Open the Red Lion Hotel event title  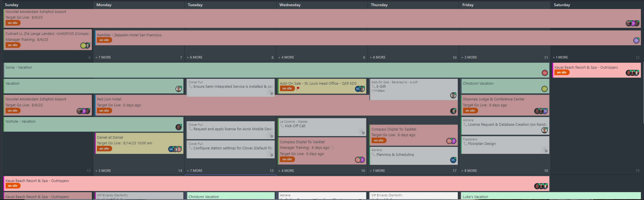[x=109, y=99]
